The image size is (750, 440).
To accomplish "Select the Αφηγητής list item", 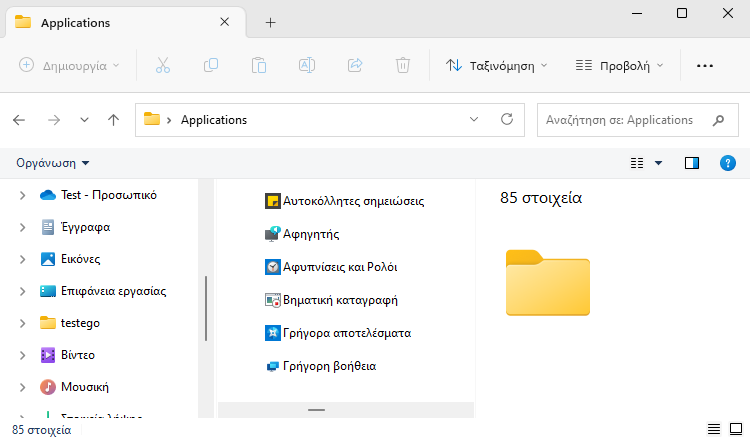I will [311, 234].
